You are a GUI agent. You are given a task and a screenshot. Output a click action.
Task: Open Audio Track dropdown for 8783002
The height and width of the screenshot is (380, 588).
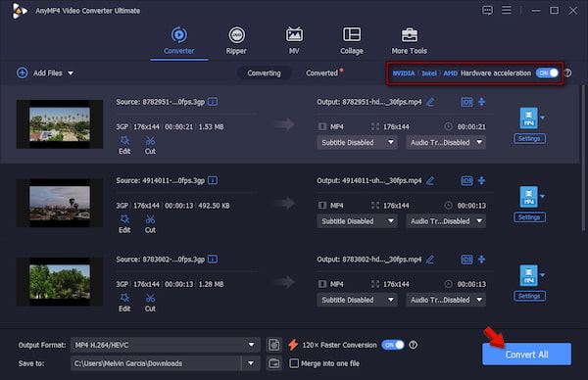pos(446,300)
